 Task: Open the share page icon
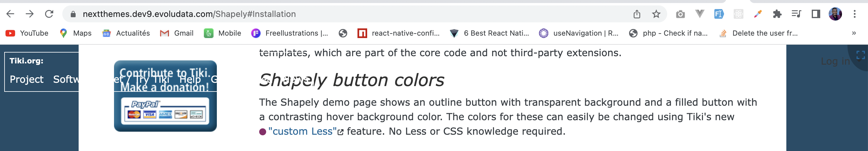coord(637,14)
